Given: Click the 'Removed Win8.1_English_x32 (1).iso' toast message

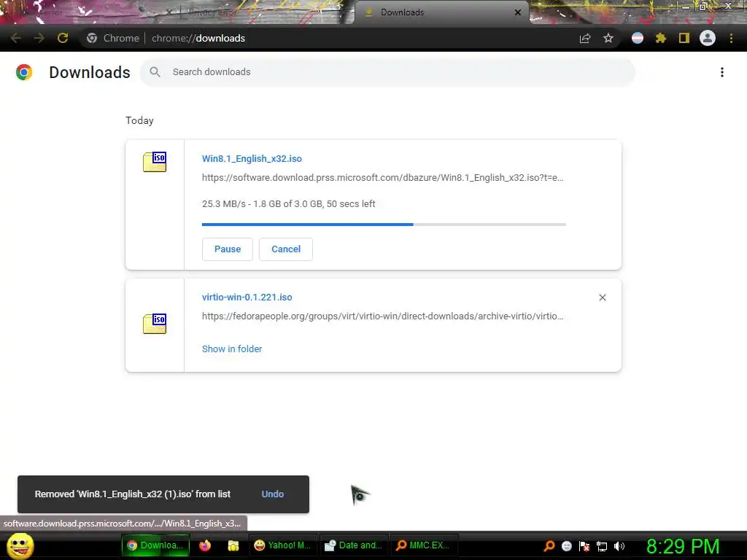Looking at the screenshot, I should [133, 494].
